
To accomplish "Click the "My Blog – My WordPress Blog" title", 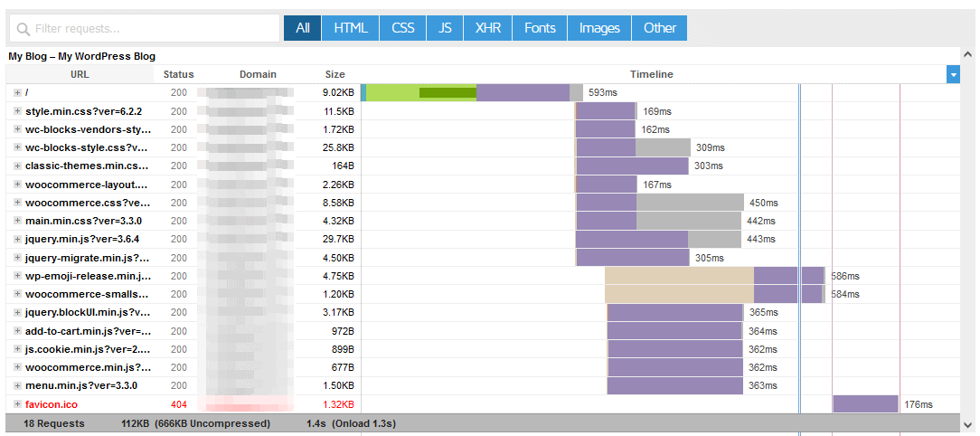I will click(x=82, y=56).
